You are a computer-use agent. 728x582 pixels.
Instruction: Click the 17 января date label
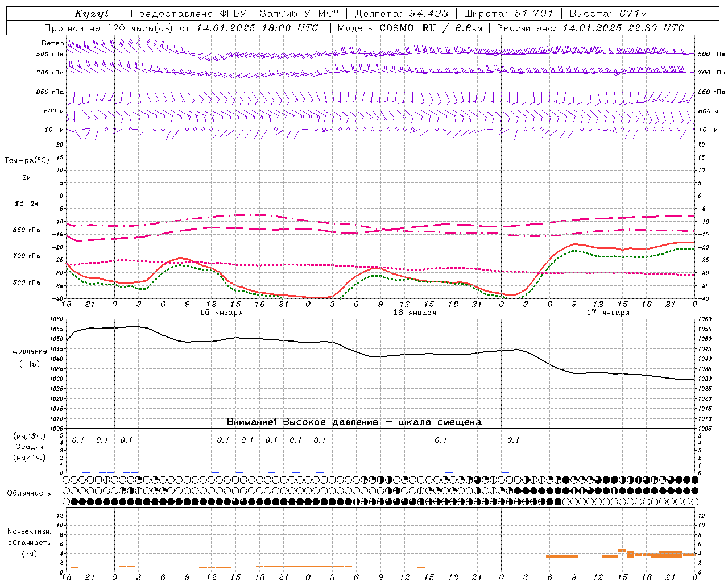point(608,313)
